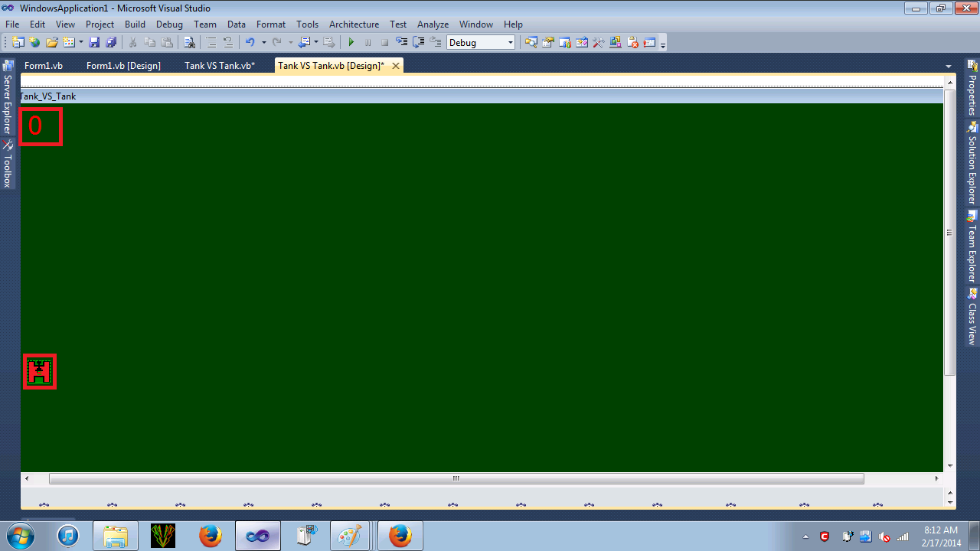Click the Object Browser toolbar icon

point(582,43)
